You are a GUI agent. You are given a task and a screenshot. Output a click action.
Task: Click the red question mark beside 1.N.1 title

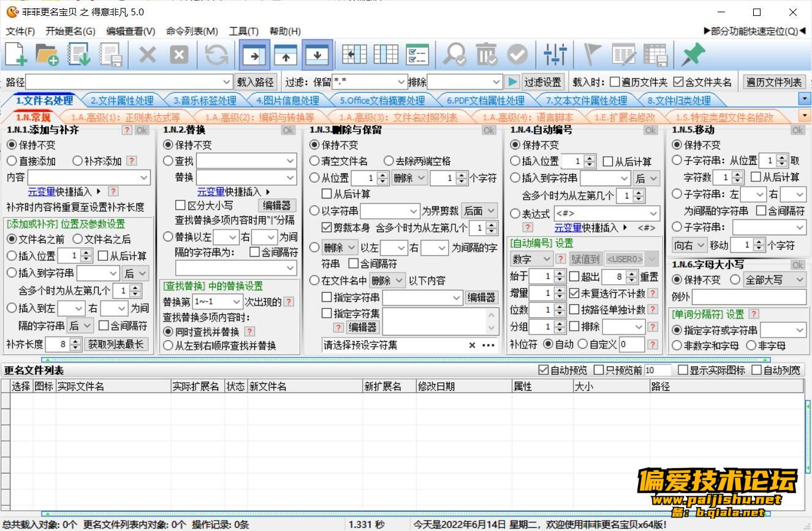tap(127, 130)
